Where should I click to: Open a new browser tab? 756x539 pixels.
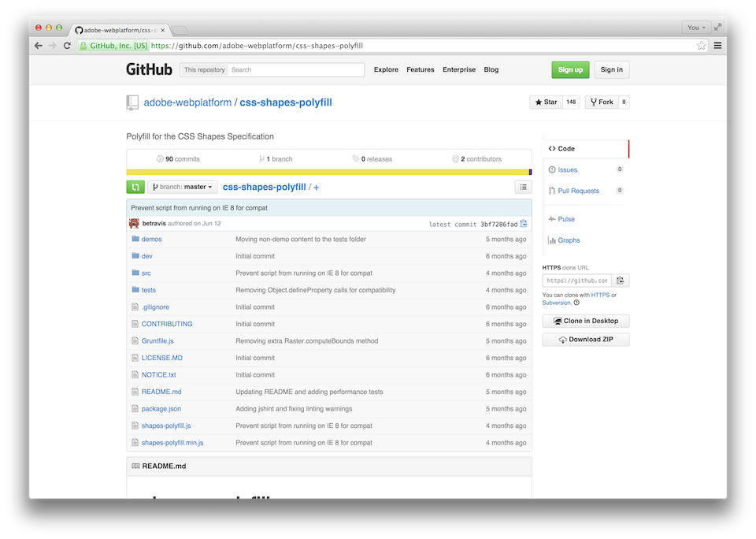pyautogui.click(x=180, y=31)
